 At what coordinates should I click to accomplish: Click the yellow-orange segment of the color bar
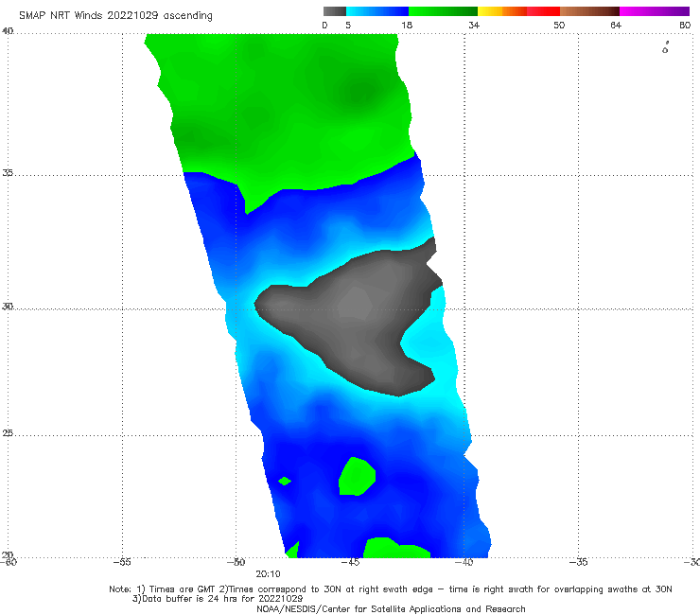tap(502, 11)
